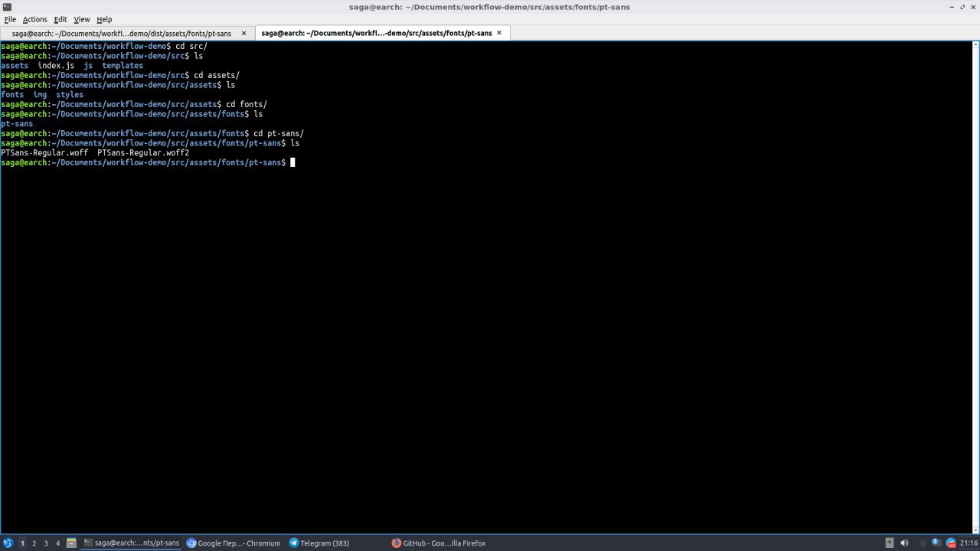
Task: Open the GitHub Firefox window from the taskbar
Action: 439,543
